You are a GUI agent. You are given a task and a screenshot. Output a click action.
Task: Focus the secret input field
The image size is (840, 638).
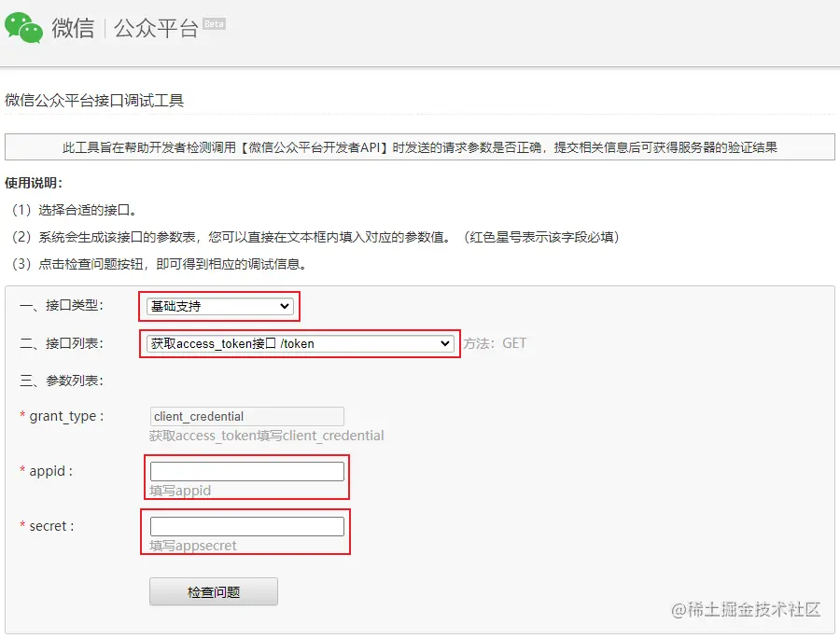coord(247,526)
